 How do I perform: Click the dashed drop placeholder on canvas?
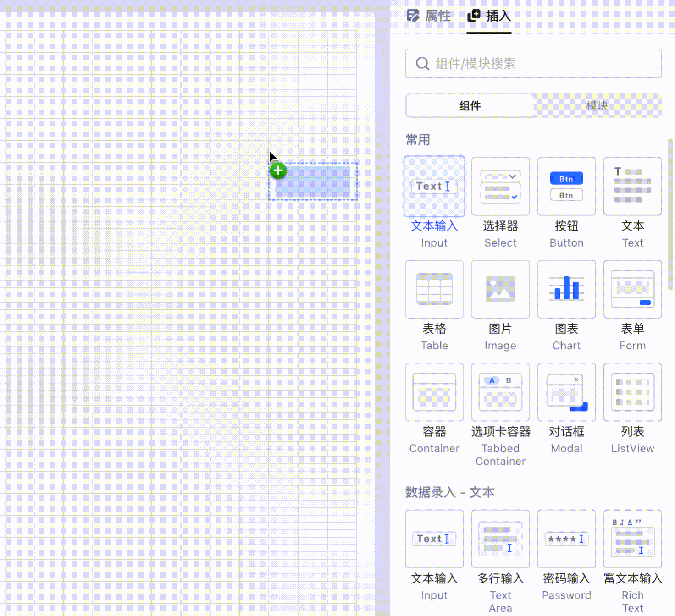313,181
